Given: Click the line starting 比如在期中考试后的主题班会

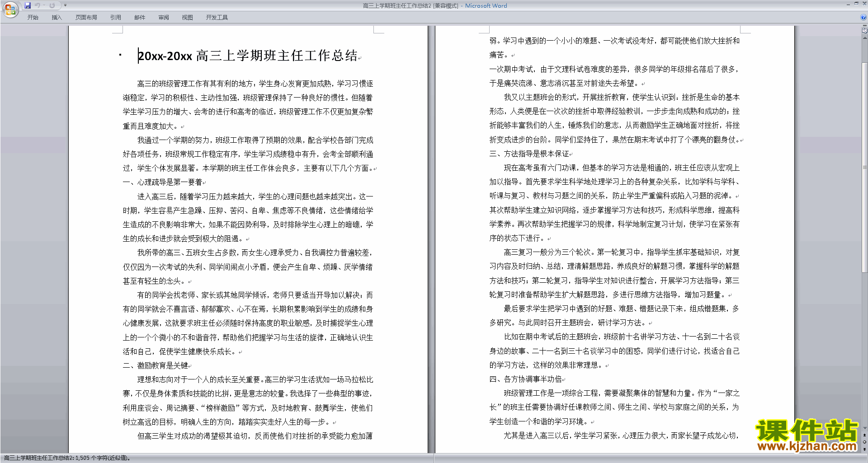Looking at the screenshot, I should (x=622, y=337).
